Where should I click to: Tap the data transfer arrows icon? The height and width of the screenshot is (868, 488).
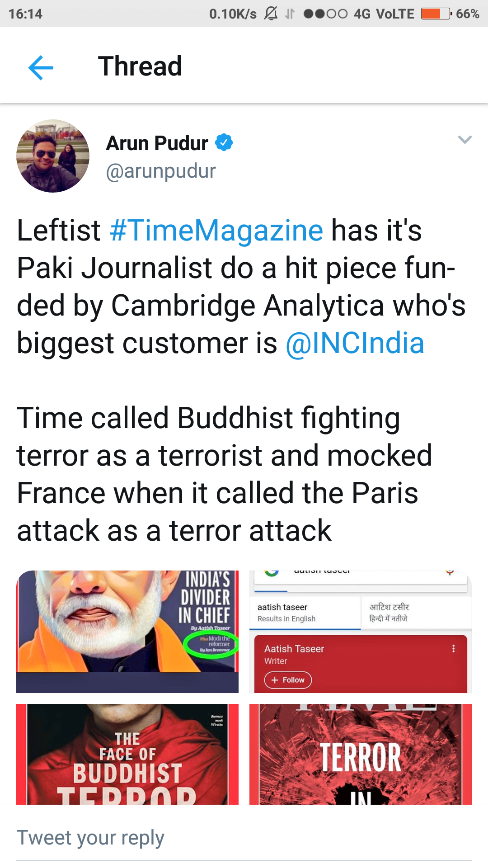[290, 14]
